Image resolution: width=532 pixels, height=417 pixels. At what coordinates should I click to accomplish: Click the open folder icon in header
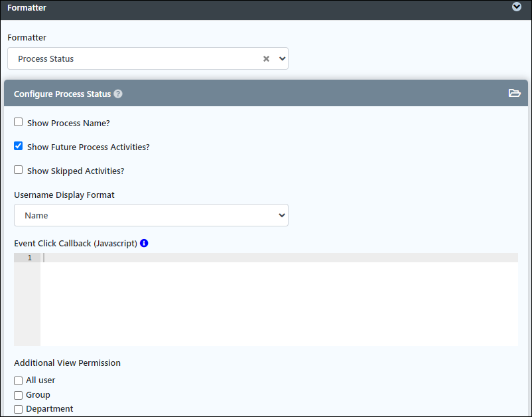tap(514, 93)
